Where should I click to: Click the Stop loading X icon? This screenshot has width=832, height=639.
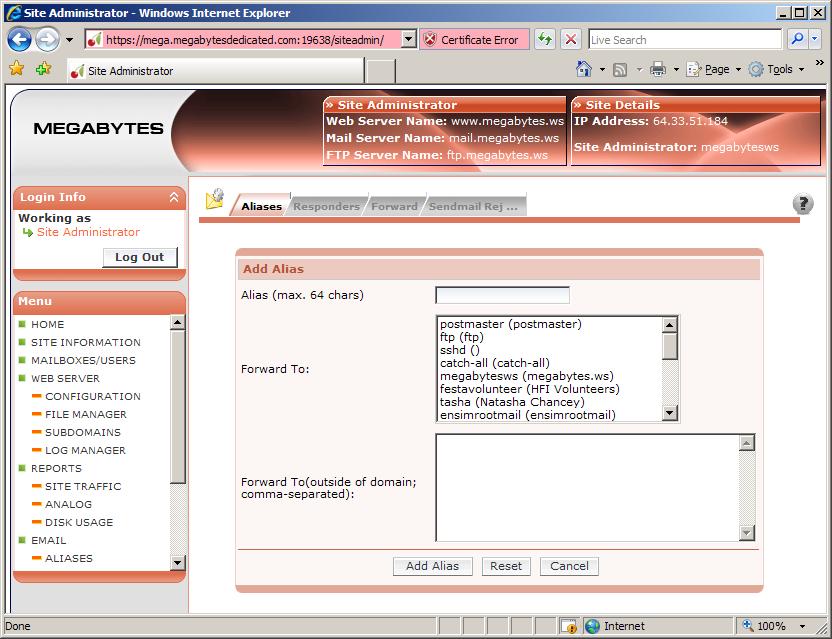click(x=571, y=40)
